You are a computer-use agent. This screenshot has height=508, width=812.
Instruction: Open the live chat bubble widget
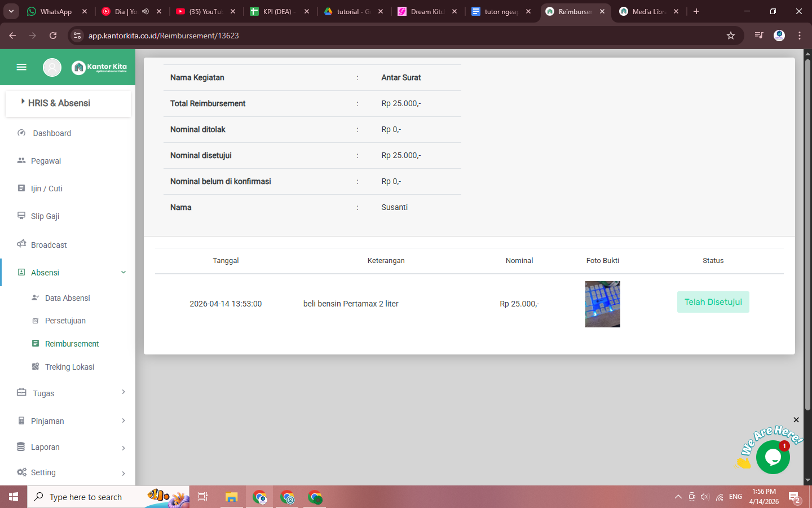point(773,457)
